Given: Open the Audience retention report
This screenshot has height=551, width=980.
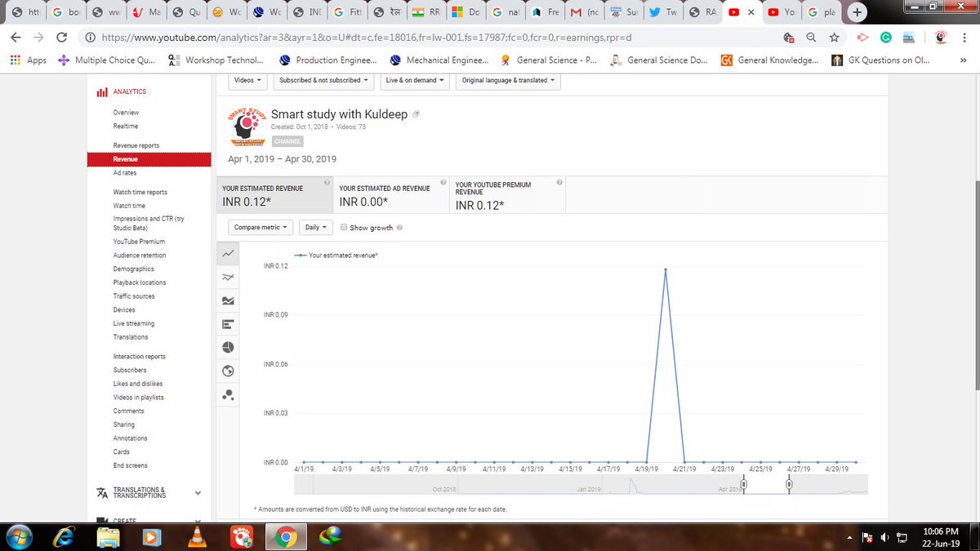Looking at the screenshot, I should (140, 256).
